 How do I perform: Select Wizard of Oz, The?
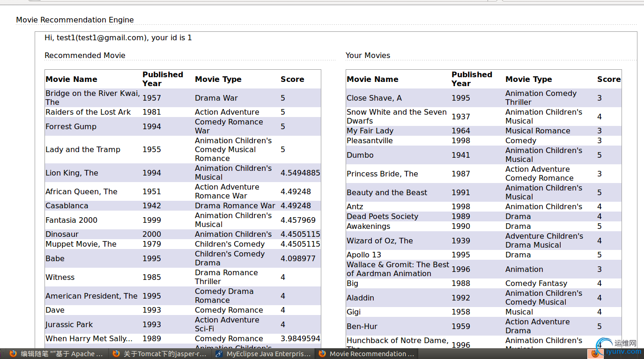[x=380, y=241]
